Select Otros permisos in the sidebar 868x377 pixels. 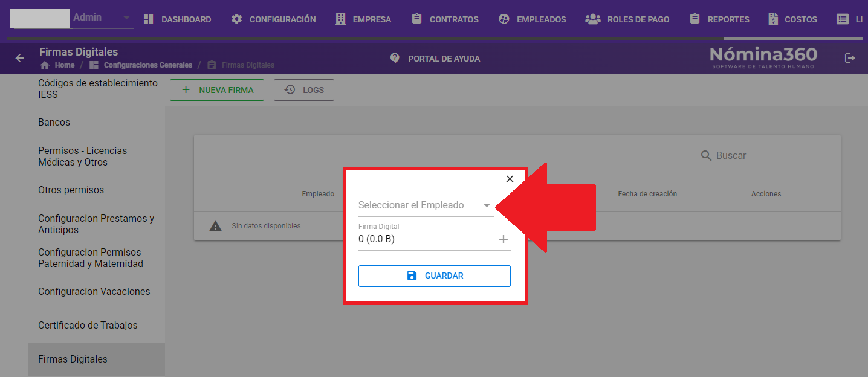[x=97, y=190]
